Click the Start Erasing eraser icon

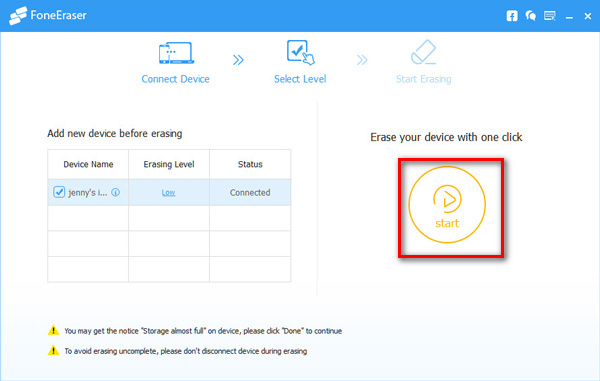[x=423, y=52]
